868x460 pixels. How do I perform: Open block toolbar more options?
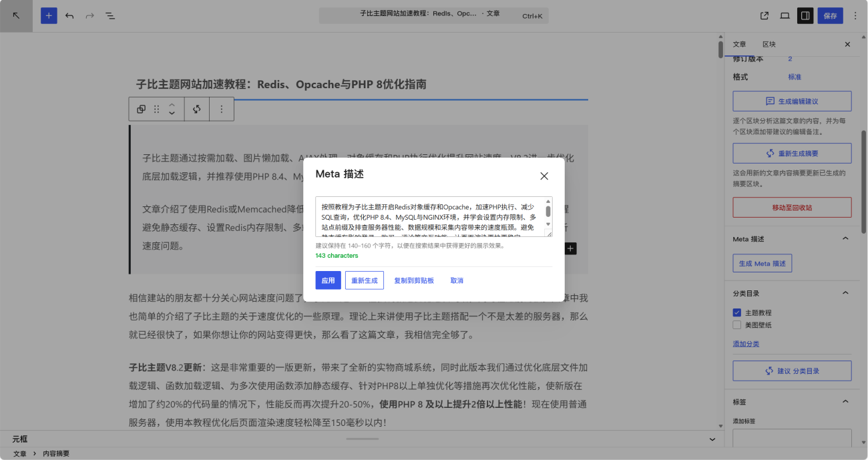222,109
